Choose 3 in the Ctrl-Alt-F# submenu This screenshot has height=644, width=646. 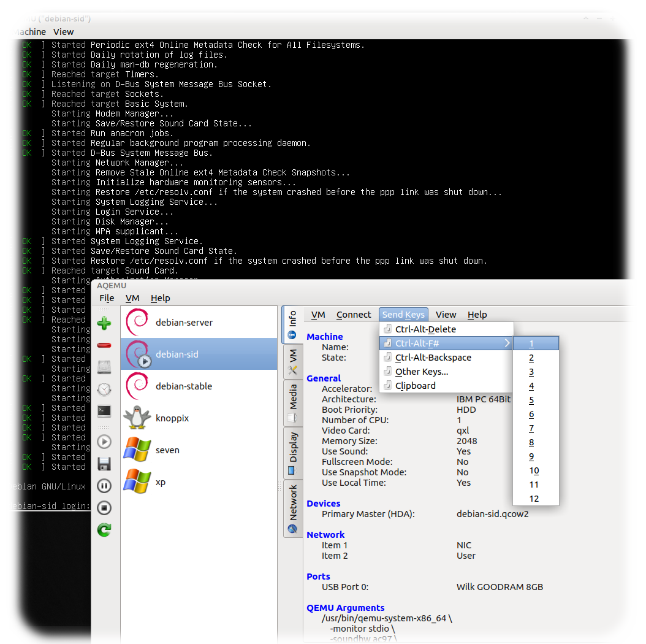pyautogui.click(x=536, y=372)
